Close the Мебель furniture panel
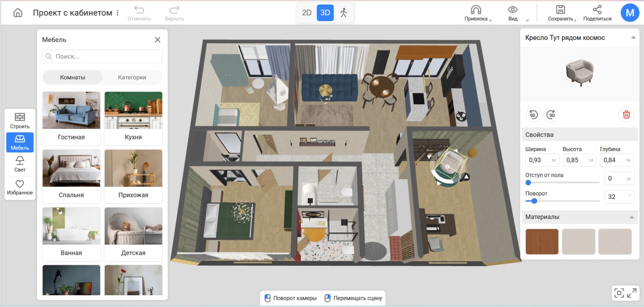Screen dimensions: 644x307 (x=157, y=40)
